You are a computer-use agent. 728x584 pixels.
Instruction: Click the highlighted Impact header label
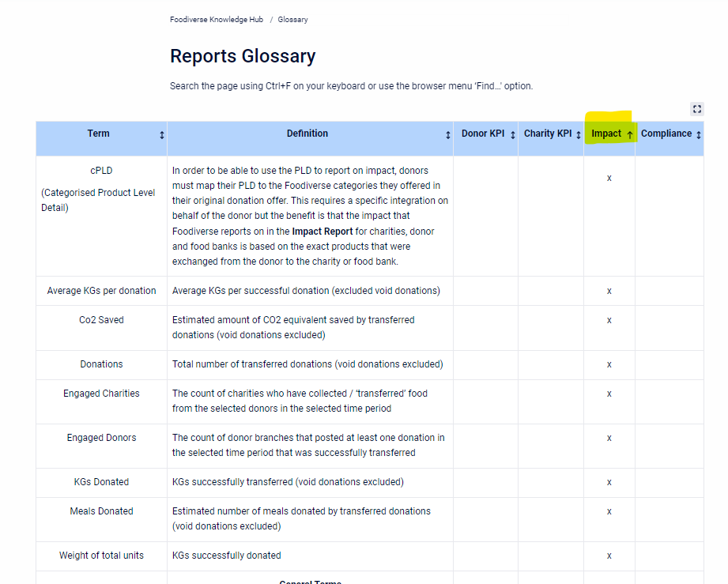pos(606,134)
